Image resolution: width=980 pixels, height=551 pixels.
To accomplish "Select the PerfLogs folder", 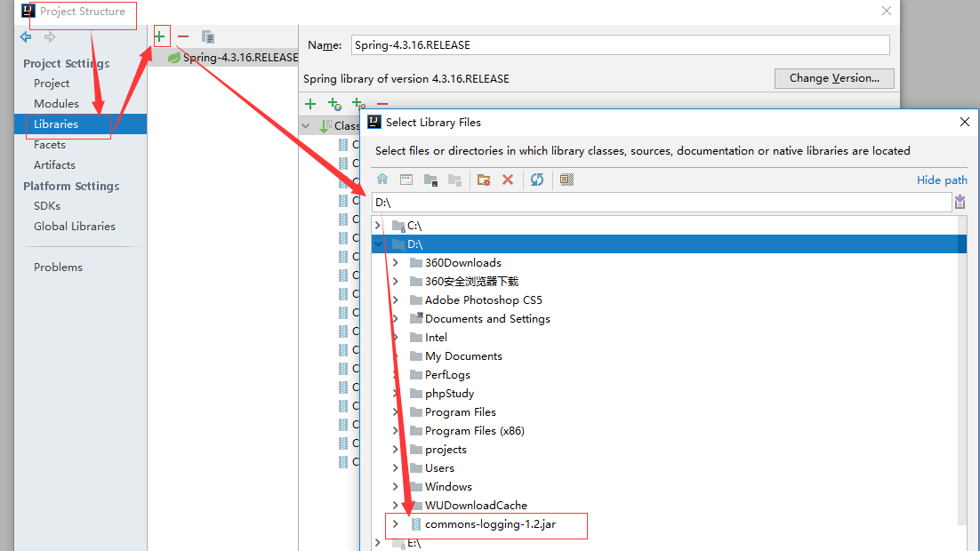I will click(x=447, y=375).
